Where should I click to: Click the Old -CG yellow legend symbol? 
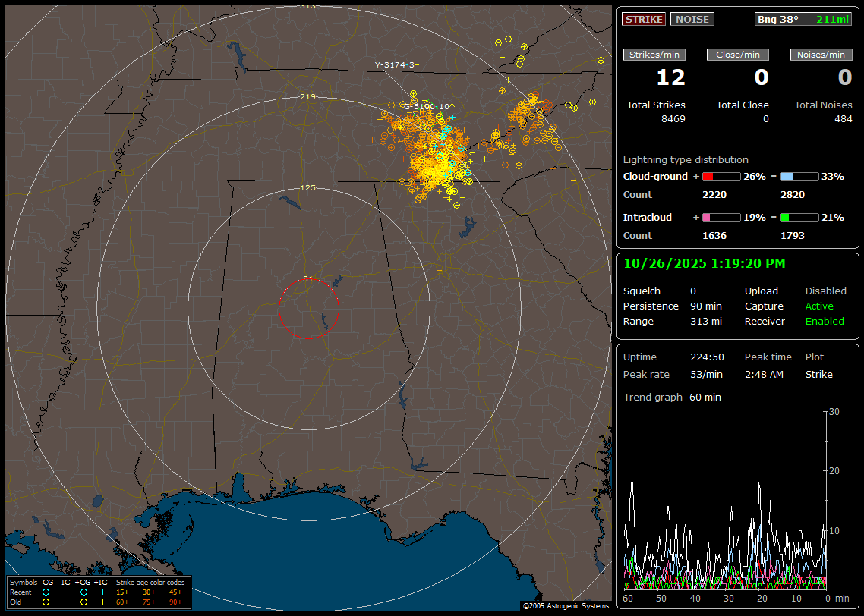pos(46,602)
